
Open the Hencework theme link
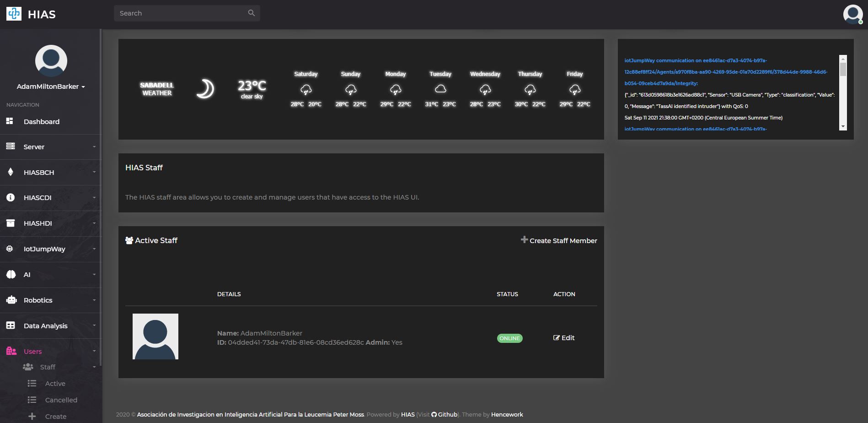click(507, 415)
